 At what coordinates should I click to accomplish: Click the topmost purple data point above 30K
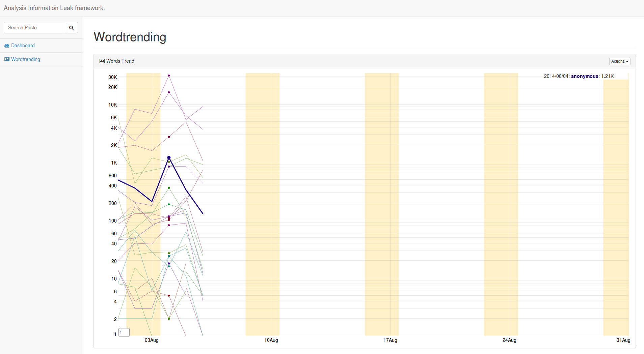(169, 76)
